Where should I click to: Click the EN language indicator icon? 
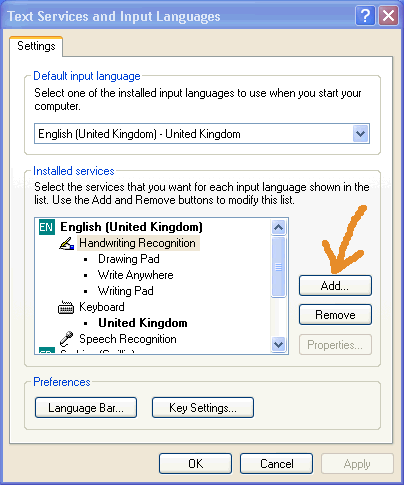pos(47,227)
